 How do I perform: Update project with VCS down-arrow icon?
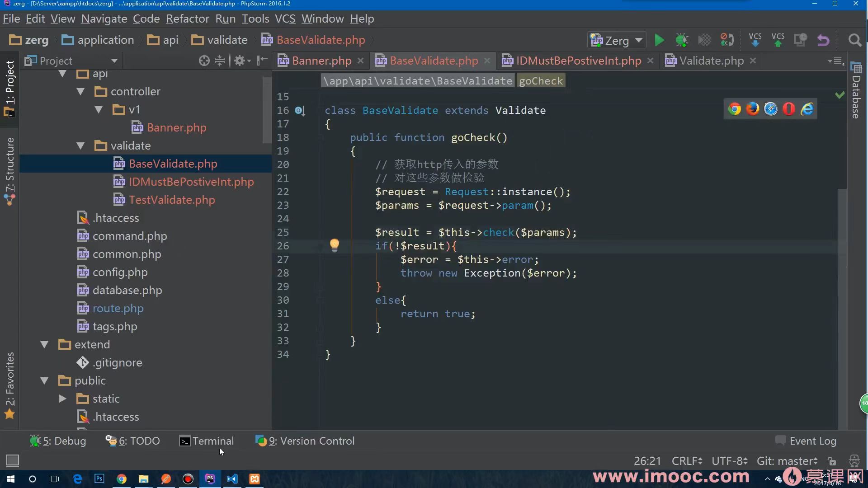tap(755, 40)
